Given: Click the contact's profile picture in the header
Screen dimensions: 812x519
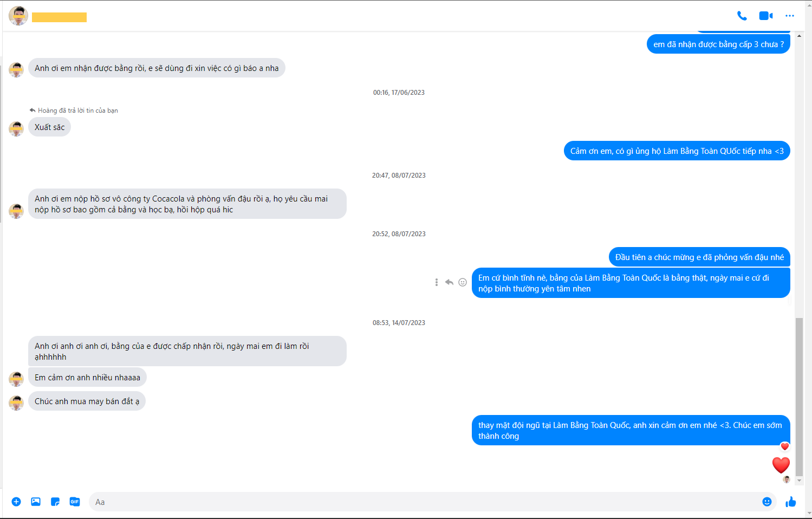Looking at the screenshot, I should point(18,16).
